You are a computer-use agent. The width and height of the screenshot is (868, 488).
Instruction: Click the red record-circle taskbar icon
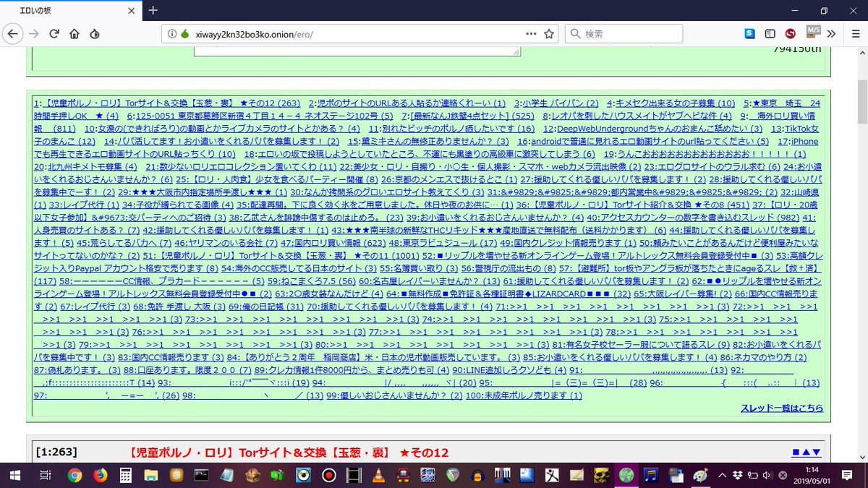(328, 475)
